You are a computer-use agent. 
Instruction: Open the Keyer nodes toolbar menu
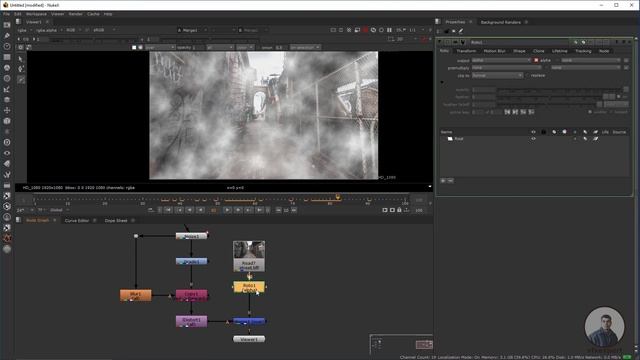tap(7, 89)
